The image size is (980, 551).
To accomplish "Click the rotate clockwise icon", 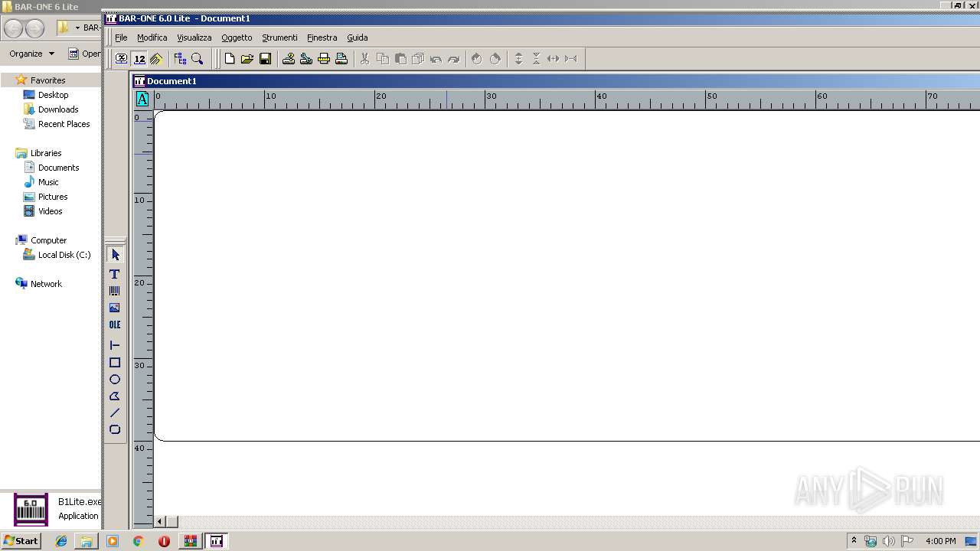I will pos(495,59).
